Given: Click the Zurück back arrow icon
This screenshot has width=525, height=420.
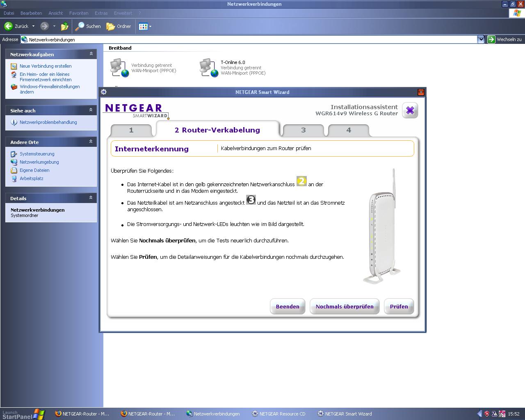Looking at the screenshot, I should (8, 26).
